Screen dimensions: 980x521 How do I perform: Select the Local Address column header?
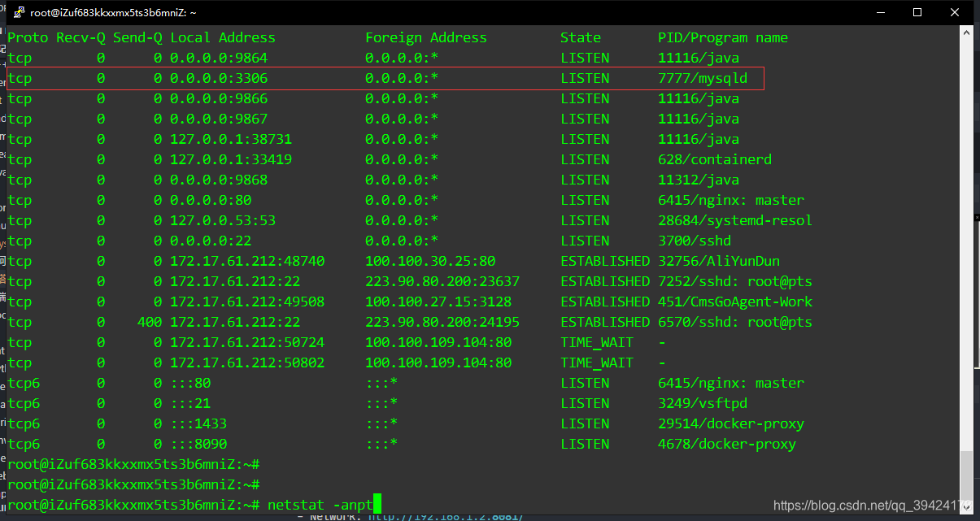tap(223, 37)
